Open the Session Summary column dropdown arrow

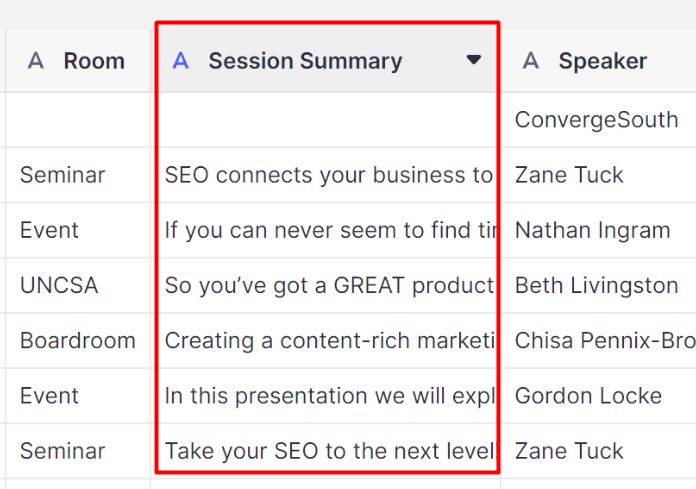point(474,59)
